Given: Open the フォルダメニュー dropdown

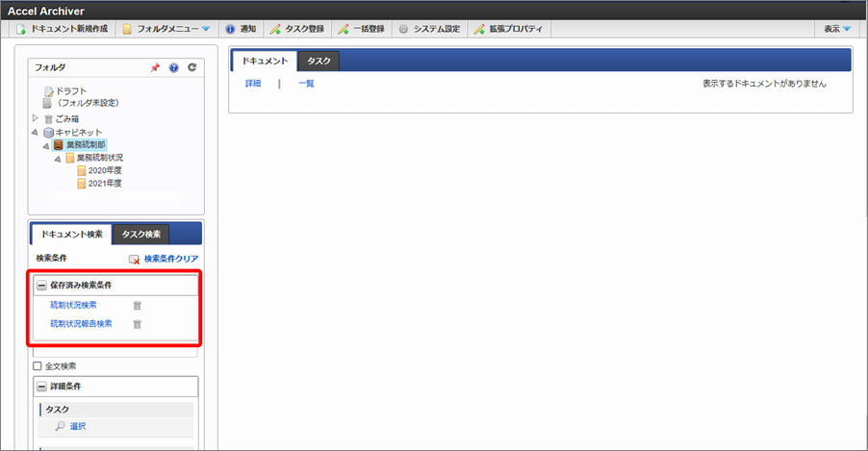Looking at the screenshot, I should (166, 29).
